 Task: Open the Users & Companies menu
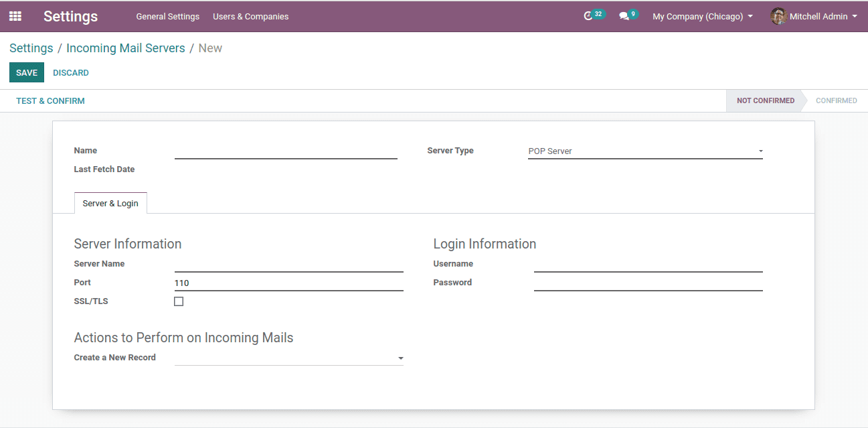pyautogui.click(x=250, y=16)
